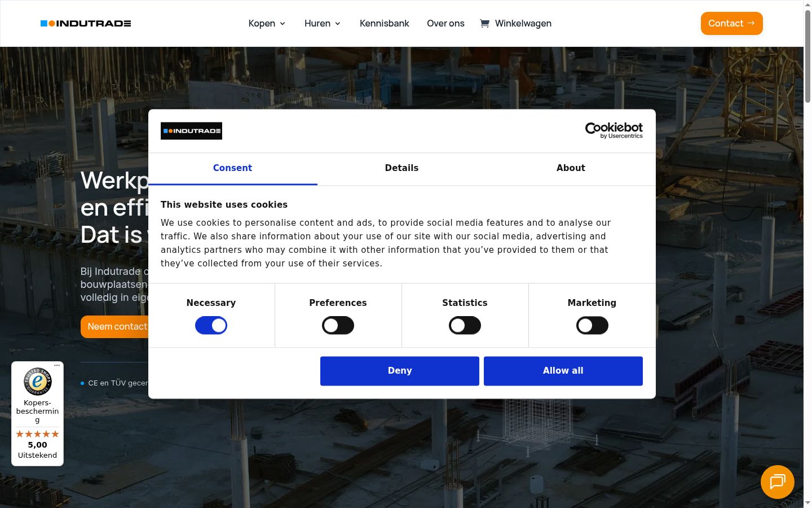Image resolution: width=812 pixels, height=508 pixels.
Task: Enable the Preferences cookies switch
Action: (338, 326)
